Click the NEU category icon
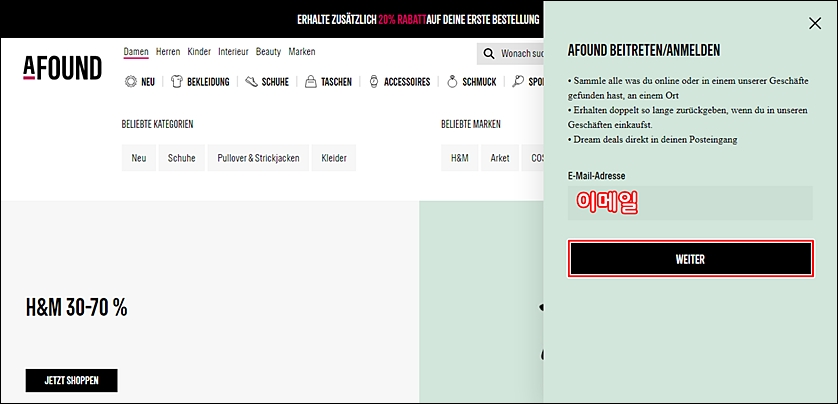The width and height of the screenshot is (838, 404). (131, 82)
